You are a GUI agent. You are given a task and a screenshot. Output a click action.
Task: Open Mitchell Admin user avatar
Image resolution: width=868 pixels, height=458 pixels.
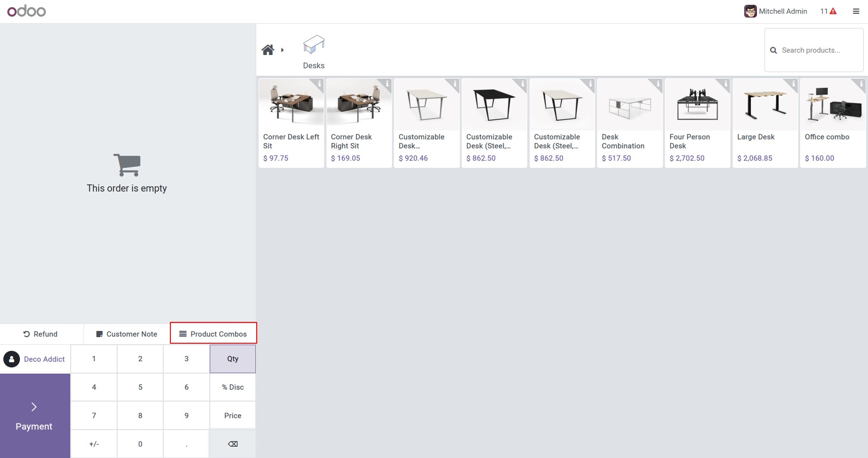pyautogui.click(x=750, y=11)
